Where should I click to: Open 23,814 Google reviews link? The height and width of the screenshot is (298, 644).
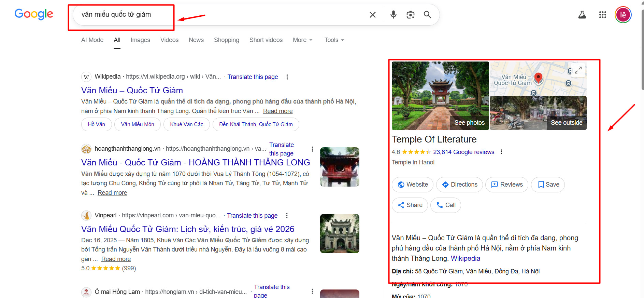463,152
